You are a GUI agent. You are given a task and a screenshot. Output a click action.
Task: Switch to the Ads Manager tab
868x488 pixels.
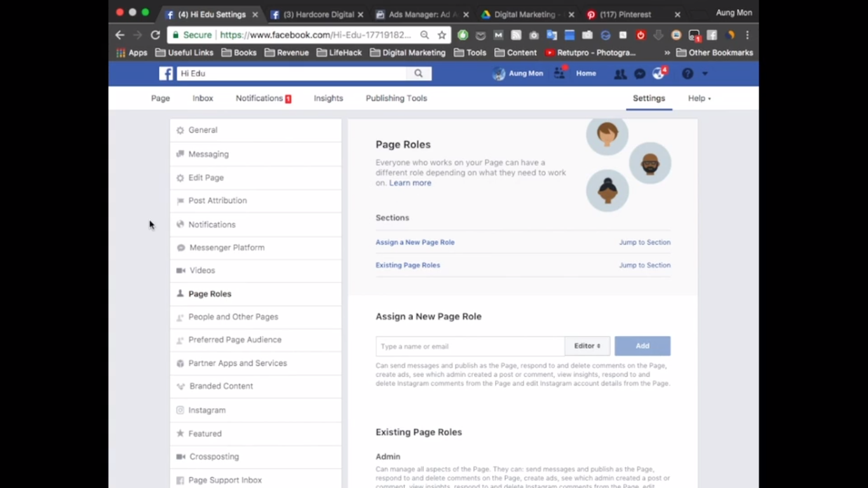[423, 14]
